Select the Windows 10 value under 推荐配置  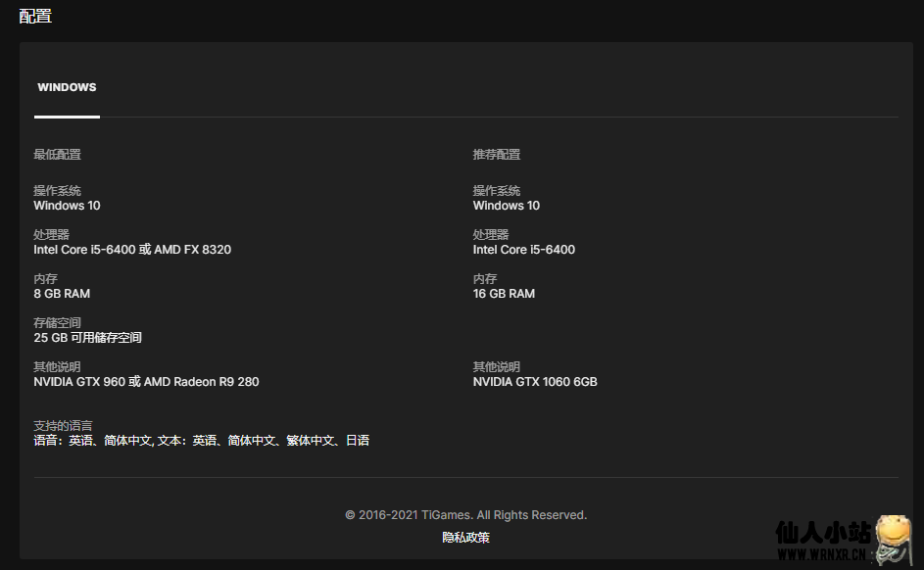tap(507, 206)
